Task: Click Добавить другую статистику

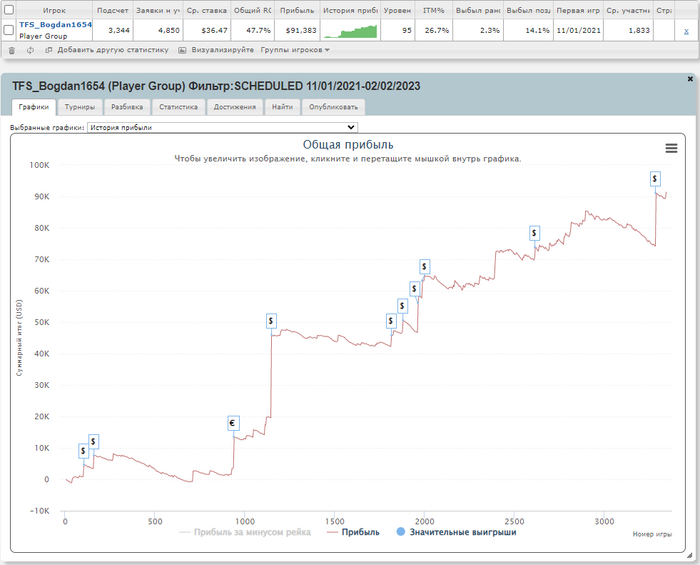Action: [113, 50]
